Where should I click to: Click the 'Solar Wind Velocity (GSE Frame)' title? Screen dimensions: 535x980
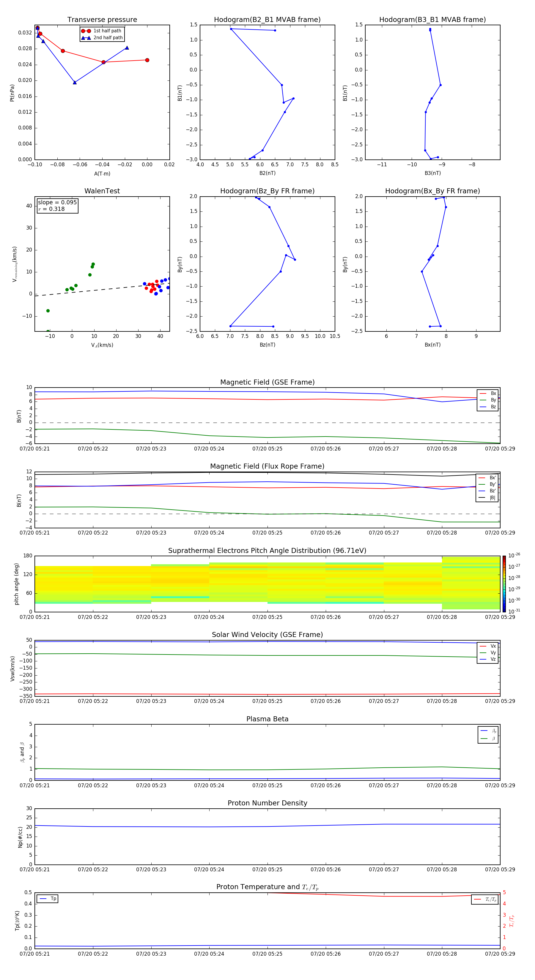tap(267, 635)
